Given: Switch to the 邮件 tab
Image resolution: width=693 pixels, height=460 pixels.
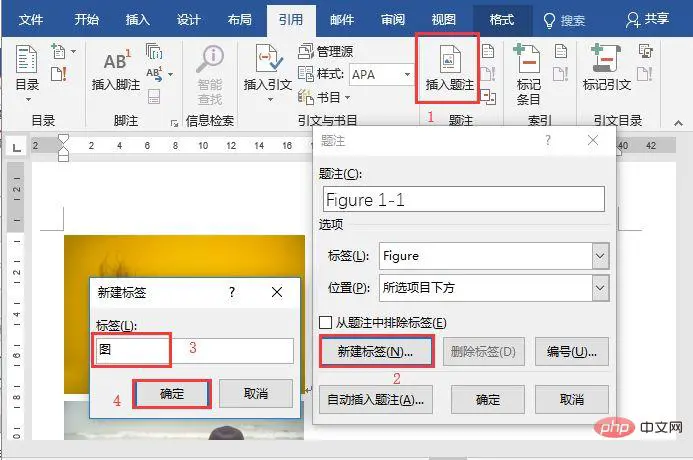Looking at the screenshot, I should pyautogui.click(x=342, y=19).
